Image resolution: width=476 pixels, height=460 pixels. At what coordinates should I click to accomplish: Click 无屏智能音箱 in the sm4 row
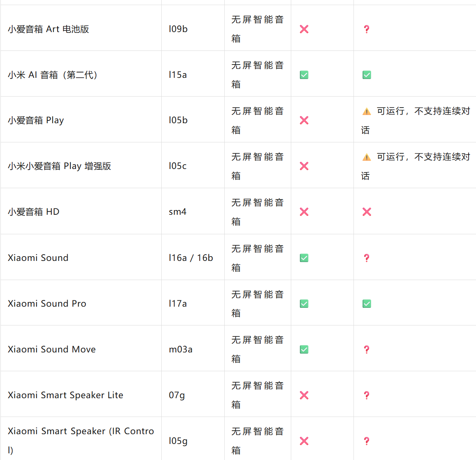258,212
